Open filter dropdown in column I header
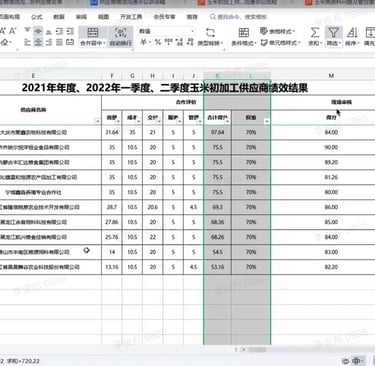Image resolution: width=375 pixels, height=366 pixels. (x=180, y=121)
